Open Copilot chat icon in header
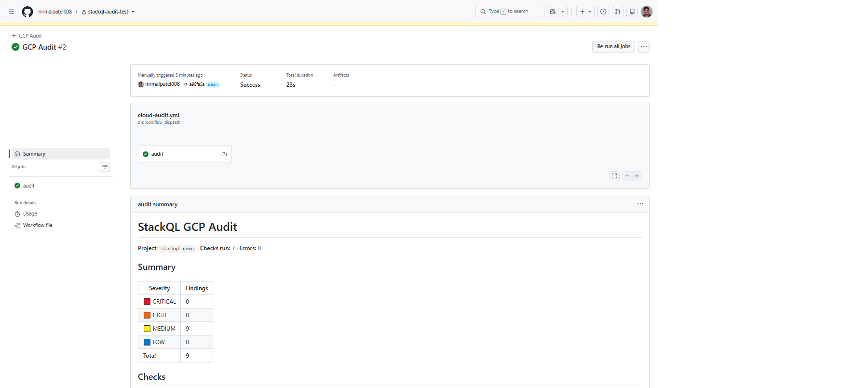 (x=553, y=12)
